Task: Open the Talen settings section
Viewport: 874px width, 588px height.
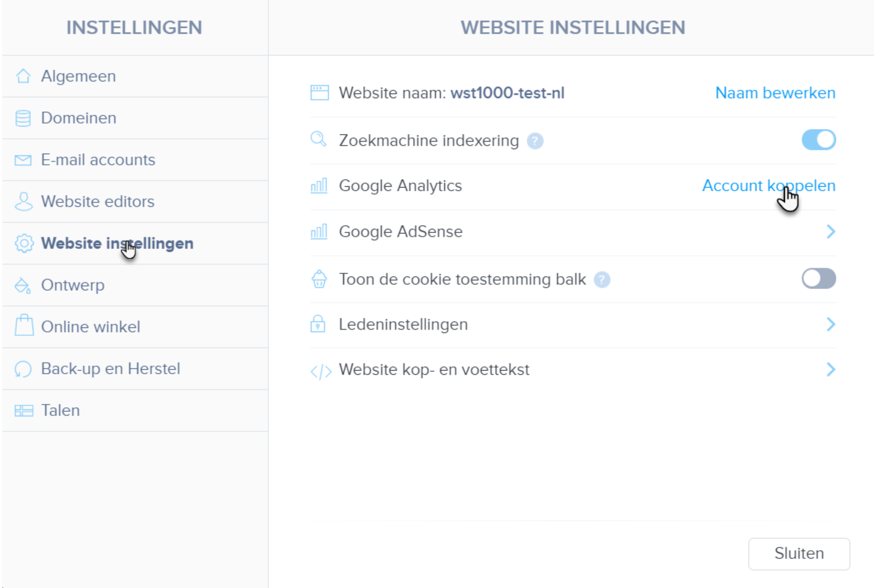Action: pyautogui.click(x=60, y=410)
